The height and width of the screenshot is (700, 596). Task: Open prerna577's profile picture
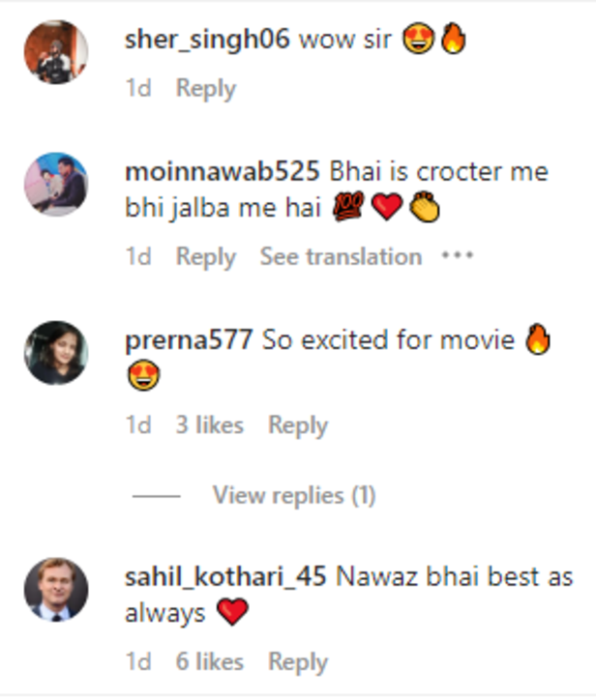pos(55,353)
